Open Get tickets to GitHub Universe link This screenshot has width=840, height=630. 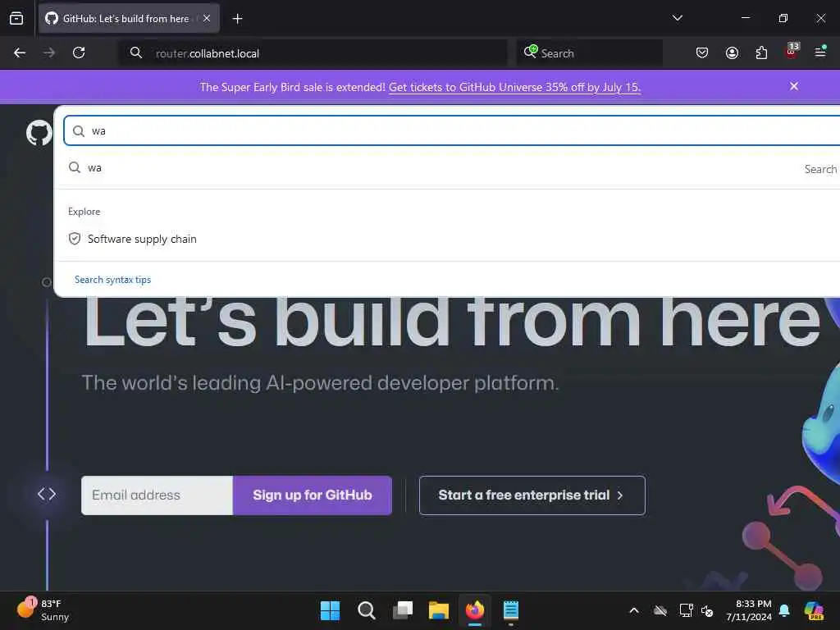coord(515,87)
